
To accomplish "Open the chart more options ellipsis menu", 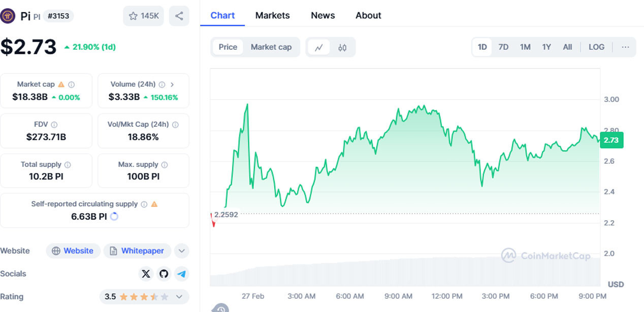I will tap(625, 47).
